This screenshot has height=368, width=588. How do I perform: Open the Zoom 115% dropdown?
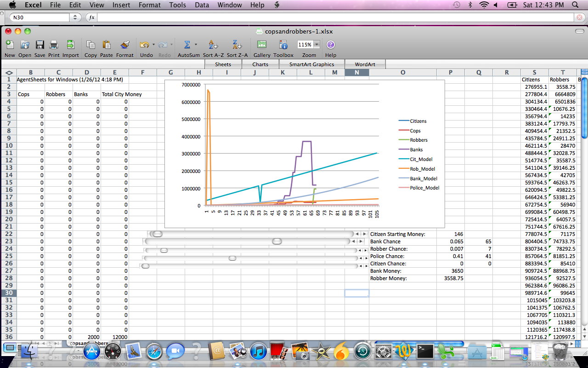(317, 45)
